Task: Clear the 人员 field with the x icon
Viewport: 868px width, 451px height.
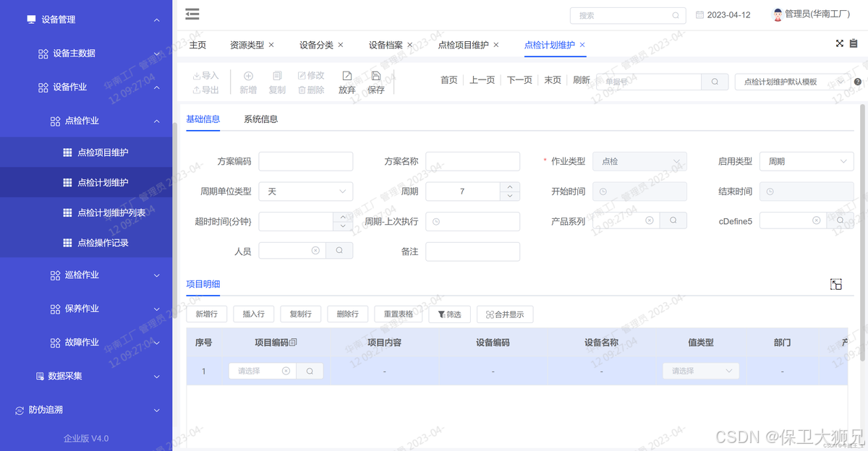Action: tap(315, 250)
